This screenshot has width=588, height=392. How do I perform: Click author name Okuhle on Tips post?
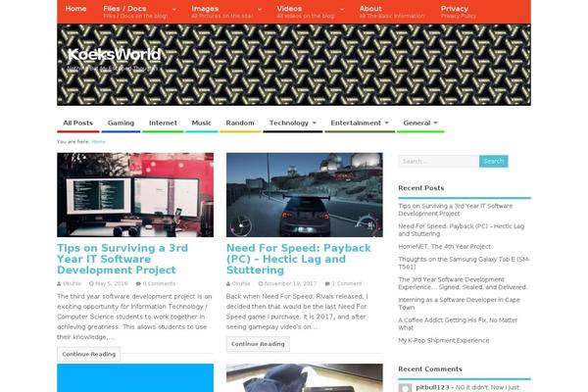click(72, 283)
